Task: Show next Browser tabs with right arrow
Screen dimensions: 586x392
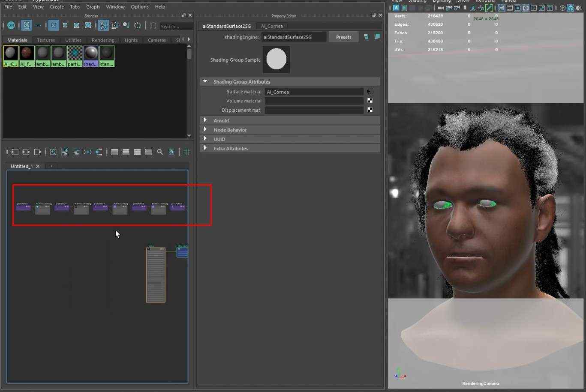Action: coord(189,39)
